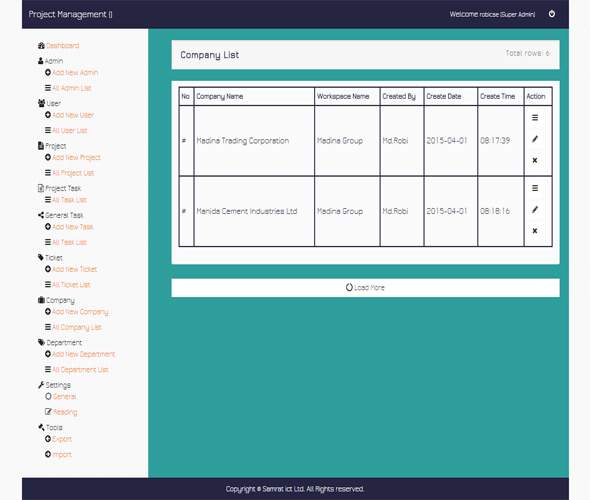Open All Department List

(80, 370)
